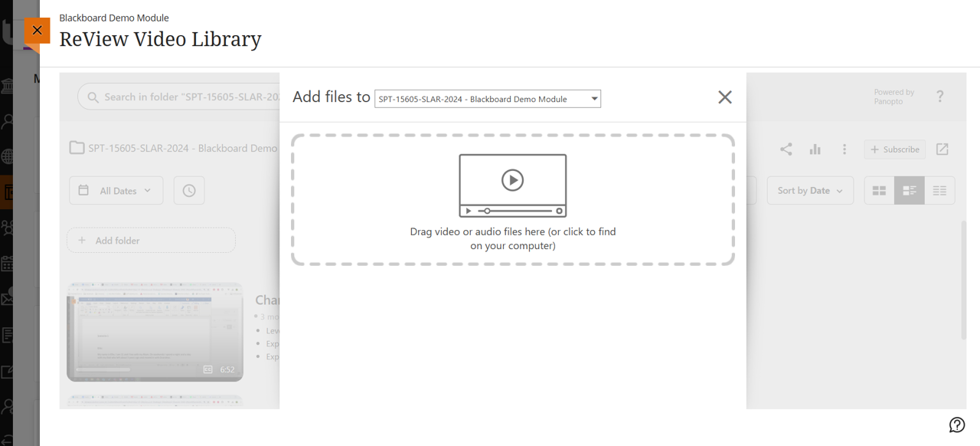Image resolution: width=980 pixels, height=446 pixels.
Task: Open Calendar in Blackboard sidebar
Action: pos(8,264)
